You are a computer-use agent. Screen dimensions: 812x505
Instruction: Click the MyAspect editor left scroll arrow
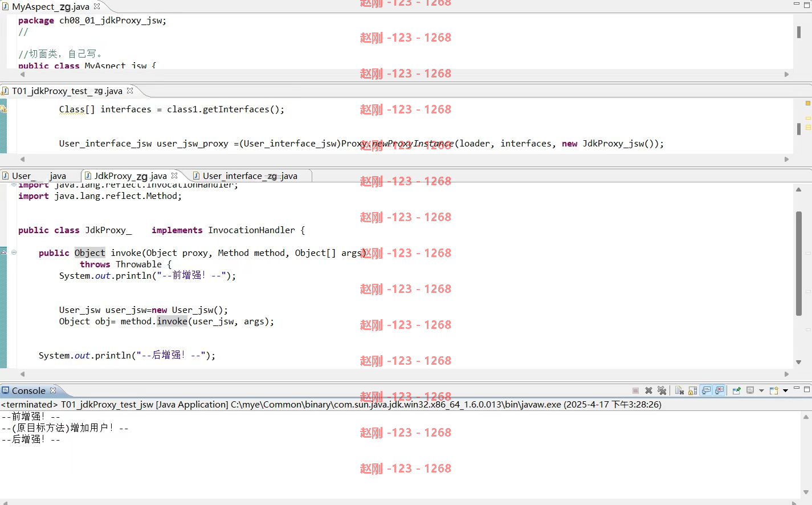tap(22, 74)
